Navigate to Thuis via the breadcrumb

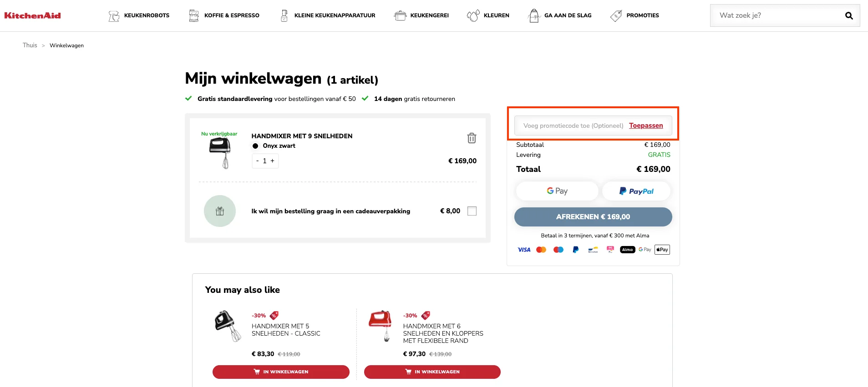pyautogui.click(x=30, y=45)
